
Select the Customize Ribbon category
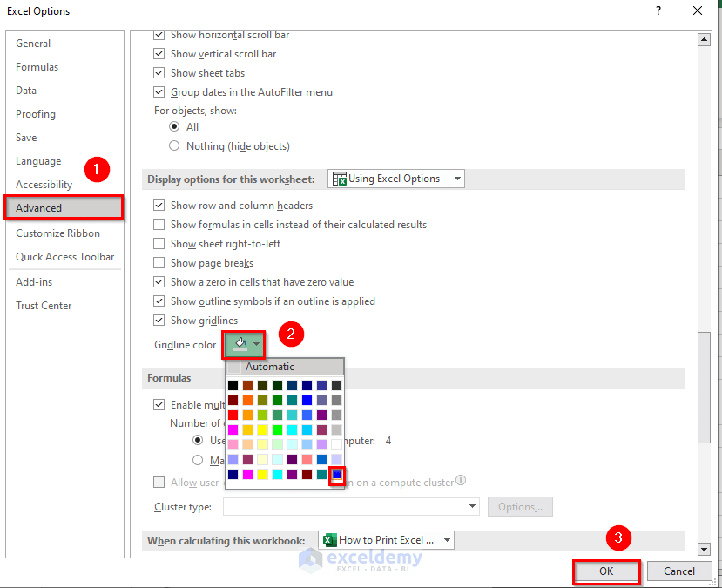[57, 233]
